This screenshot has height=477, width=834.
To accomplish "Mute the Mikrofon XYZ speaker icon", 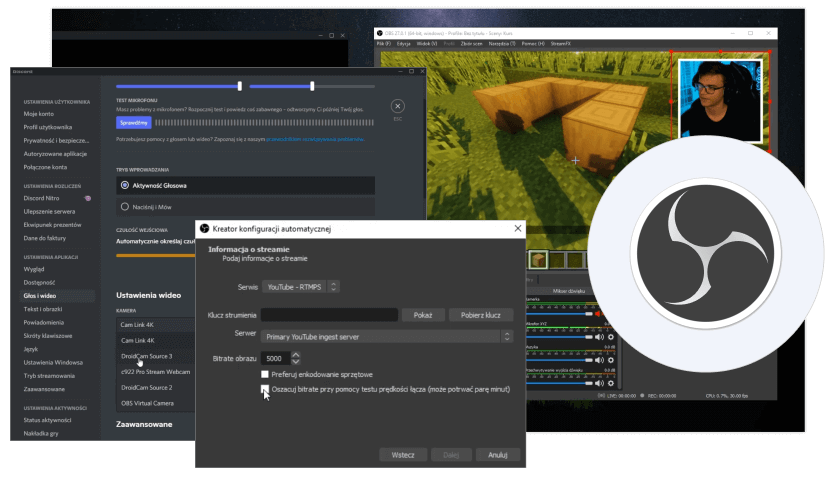I will (599, 337).
